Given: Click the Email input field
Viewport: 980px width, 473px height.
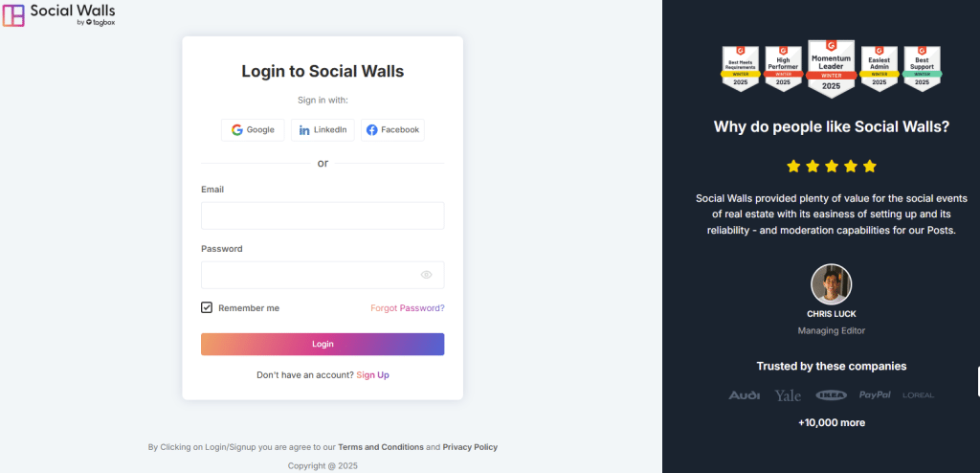Looking at the screenshot, I should click(x=323, y=215).
